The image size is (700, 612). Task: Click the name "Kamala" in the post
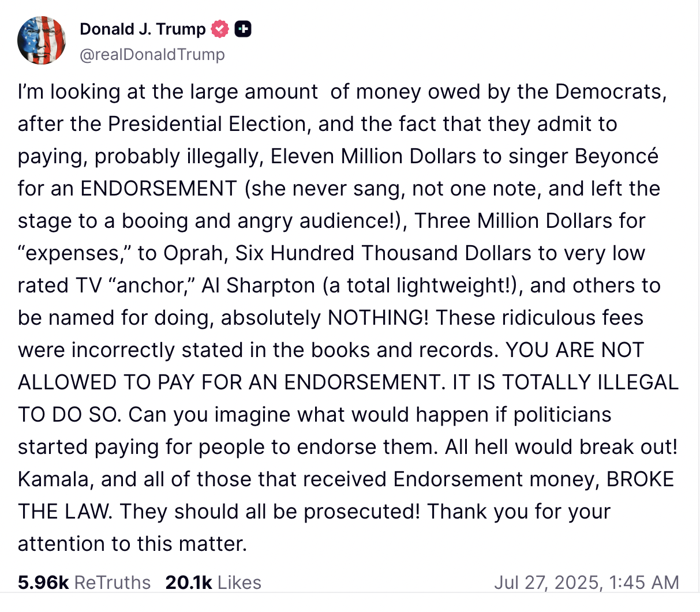pos(54,479)
